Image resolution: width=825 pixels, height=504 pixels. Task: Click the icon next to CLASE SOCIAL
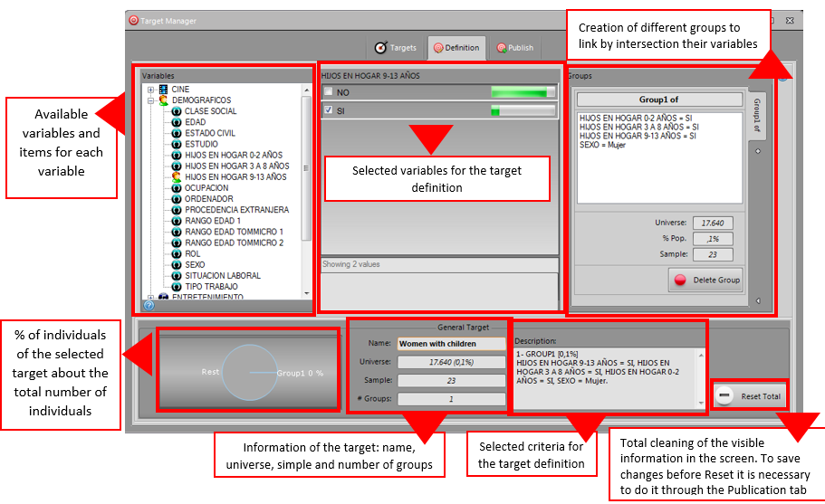(x=177, y=111)
